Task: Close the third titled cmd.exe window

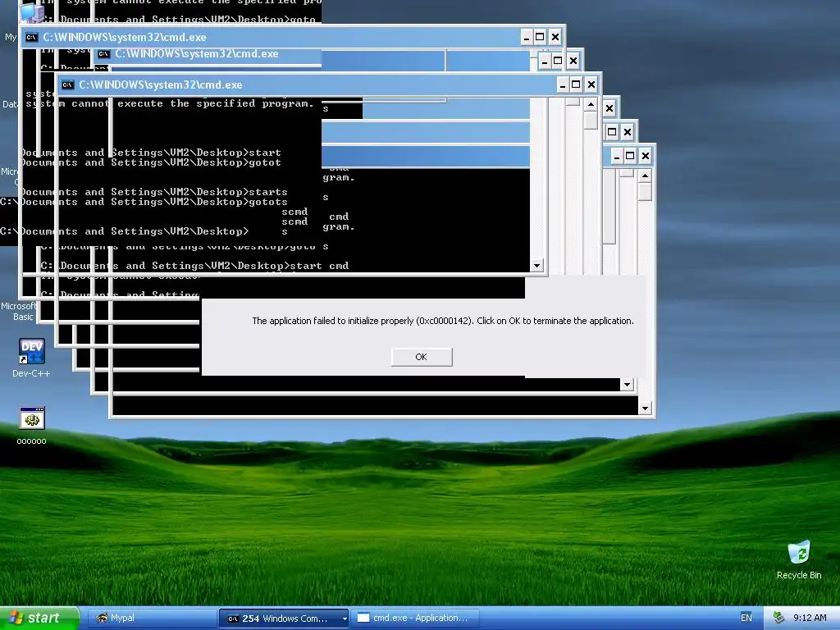Action: (x=591, y=84)
